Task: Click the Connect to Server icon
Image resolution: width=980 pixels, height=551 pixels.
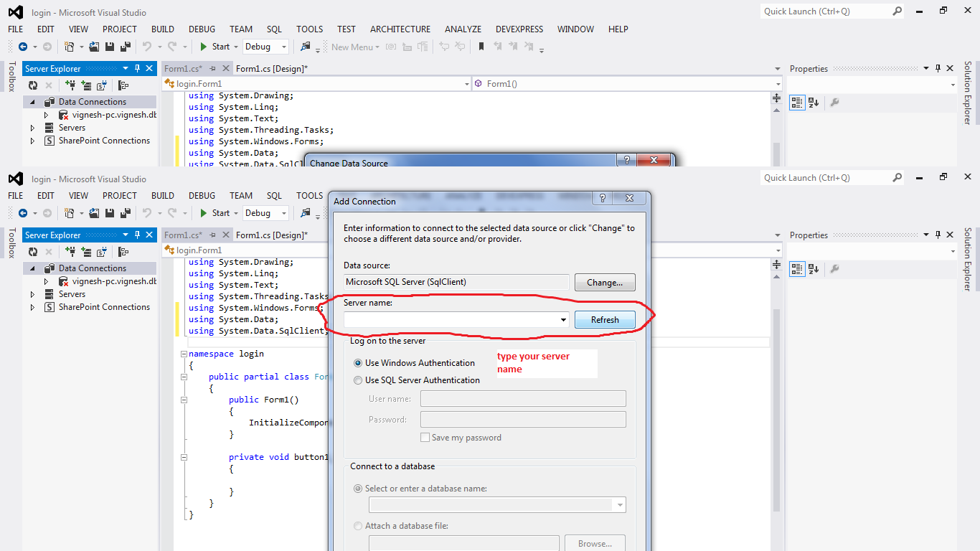Action: tap(86, 251)
